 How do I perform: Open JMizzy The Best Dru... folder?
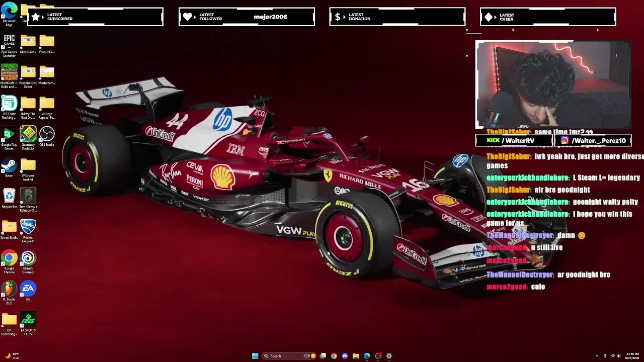click(x=28, y=108)
